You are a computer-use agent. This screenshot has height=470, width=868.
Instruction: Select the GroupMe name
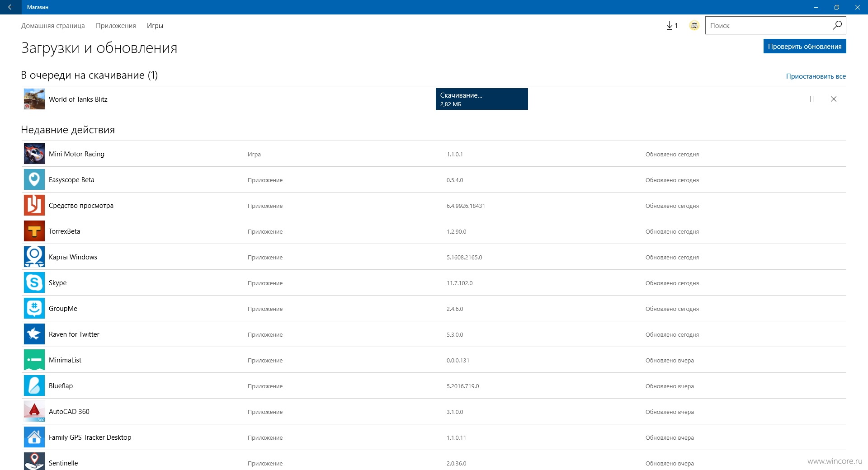click(x=63, y=309)
